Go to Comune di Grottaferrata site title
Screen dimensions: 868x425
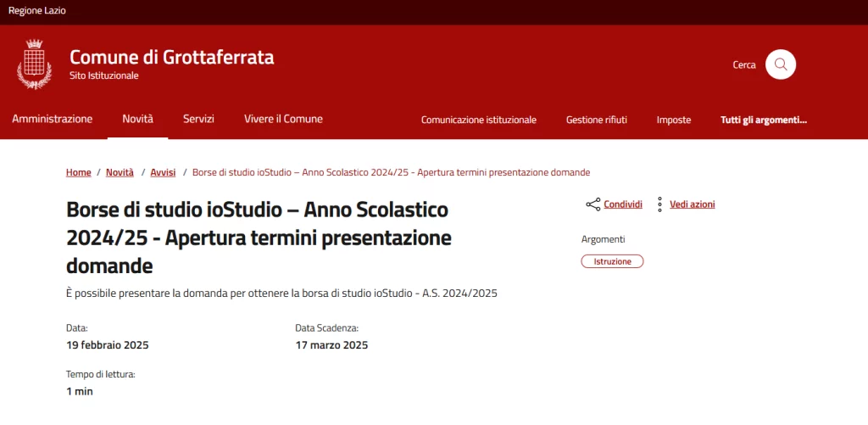pyautogui.click(x=171, y=57)
